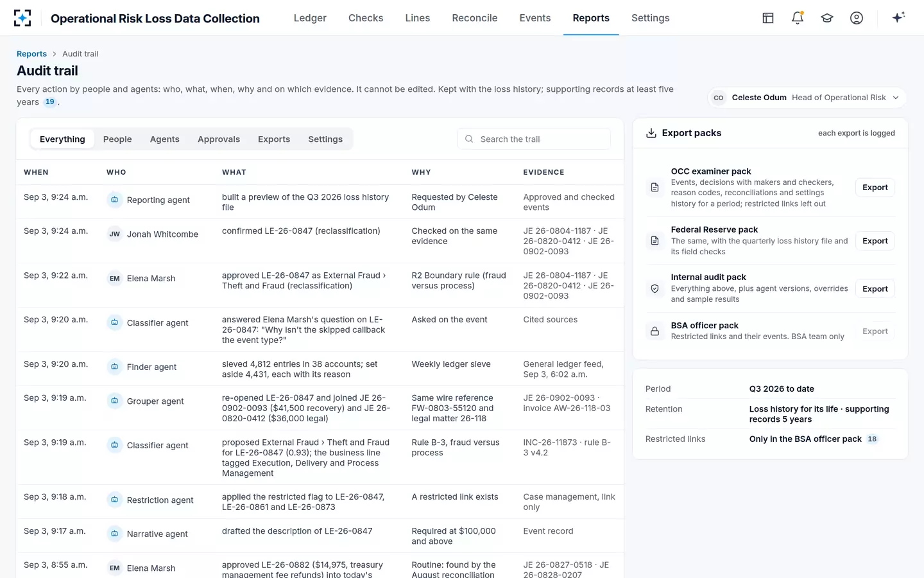Open the user account icon
Image resolution: width=924 pixels, height=578 pixels.
(x=857, y=18)
